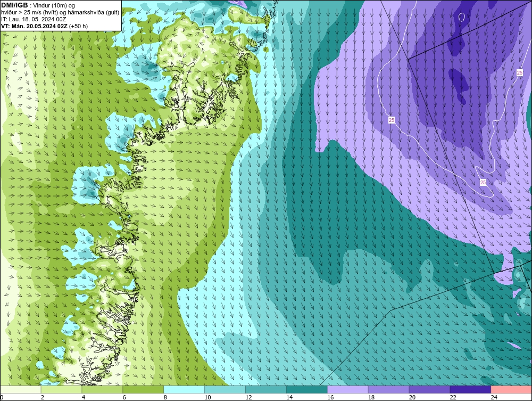Click the left '25' gust contour label
532x401 pixels.
pyautogui.click(x=392, y=120)
